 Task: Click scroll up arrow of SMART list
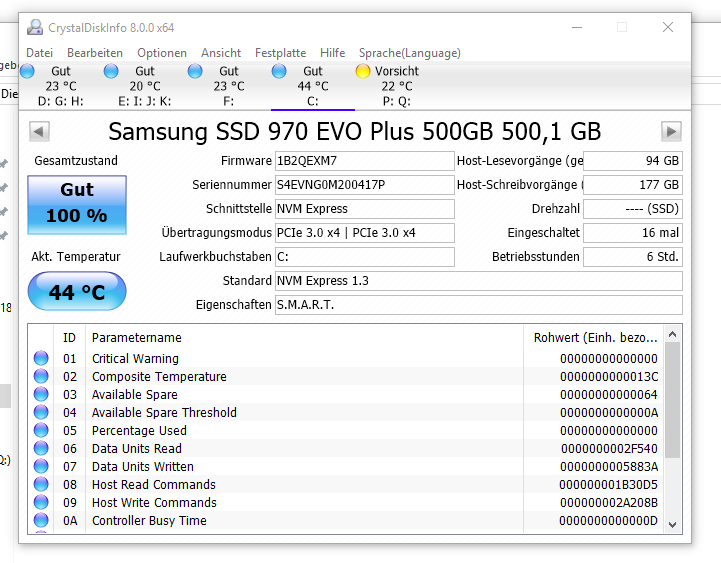tap(672, 334)
